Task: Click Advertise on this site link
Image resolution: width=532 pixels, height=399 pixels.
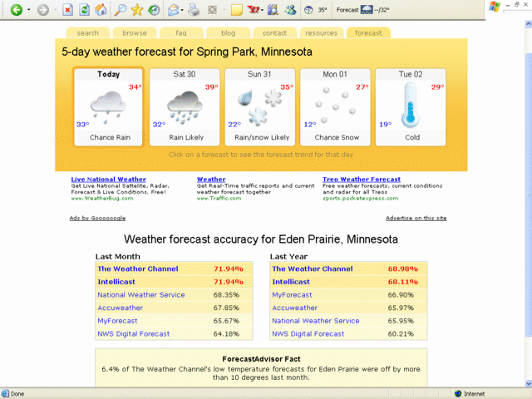Action: (416, 218)
